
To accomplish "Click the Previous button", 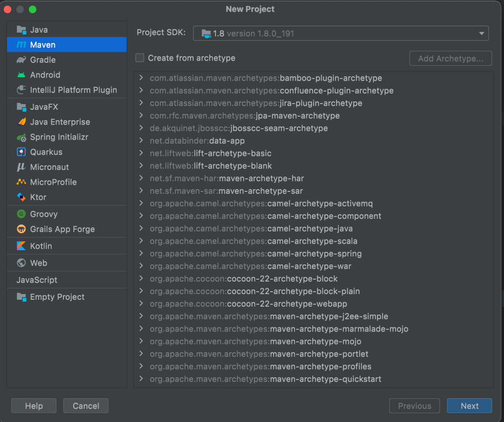I will (x=415, y=406).
